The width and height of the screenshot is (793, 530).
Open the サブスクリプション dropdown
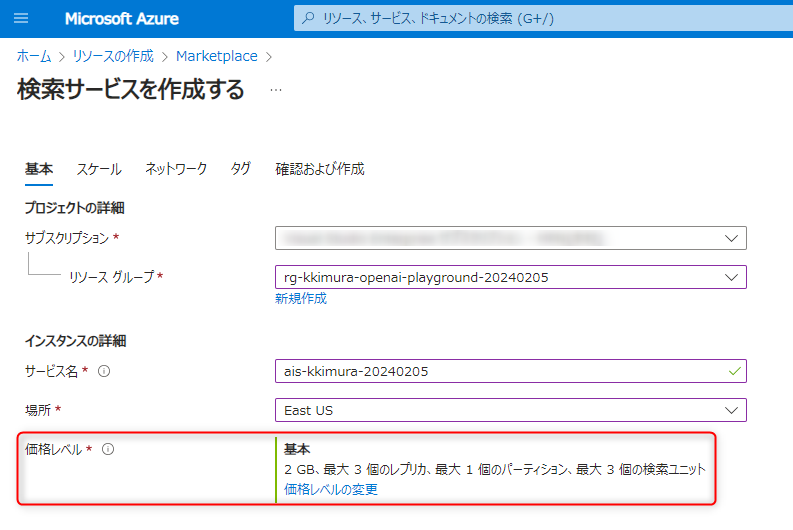pos(511,238)
